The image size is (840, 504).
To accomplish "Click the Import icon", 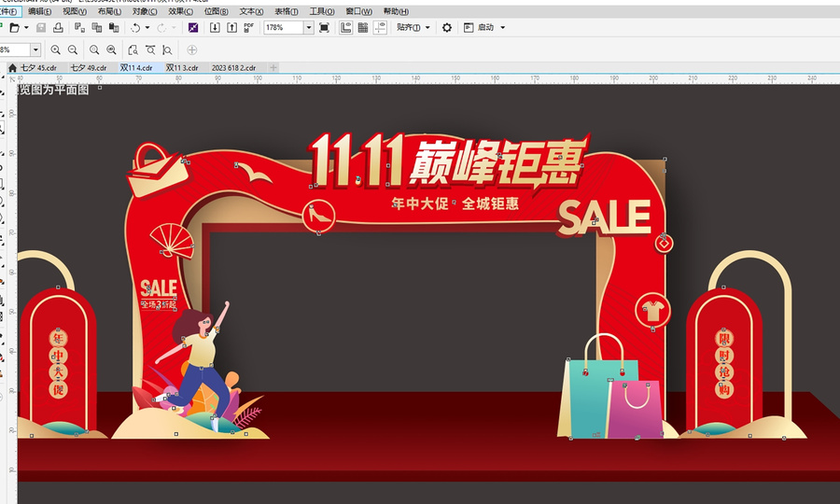I will (x=215, y=27).
